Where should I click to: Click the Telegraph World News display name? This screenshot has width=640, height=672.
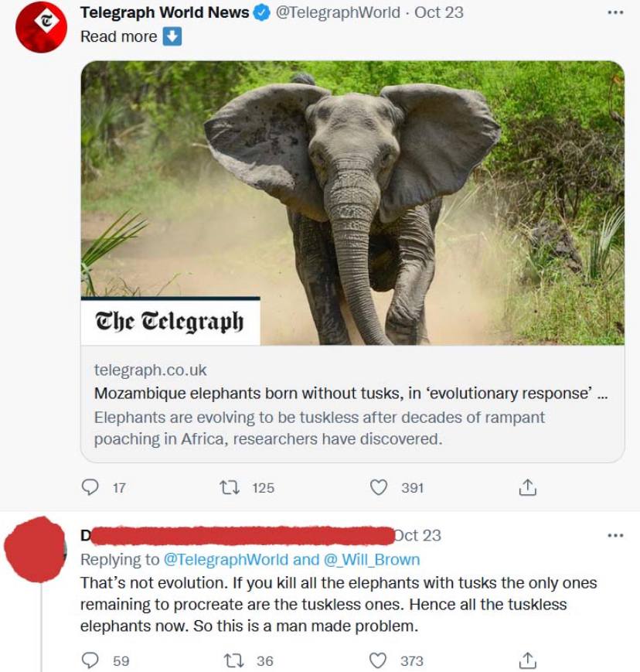[x=165, y=13]
